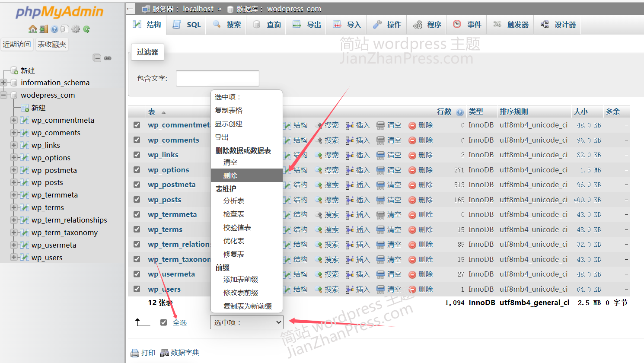
Task: Uncheck the wp_comments table checkbox
Action: (x=137, y=140)
